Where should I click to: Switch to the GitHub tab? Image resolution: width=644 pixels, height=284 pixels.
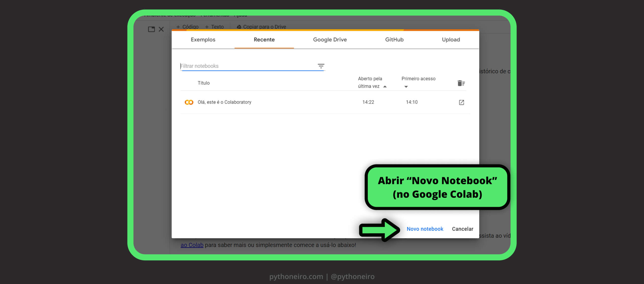(x=394, y=39)
